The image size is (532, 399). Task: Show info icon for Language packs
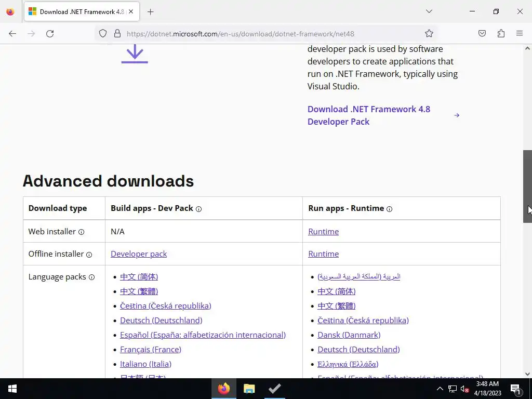tap(91, 277)
